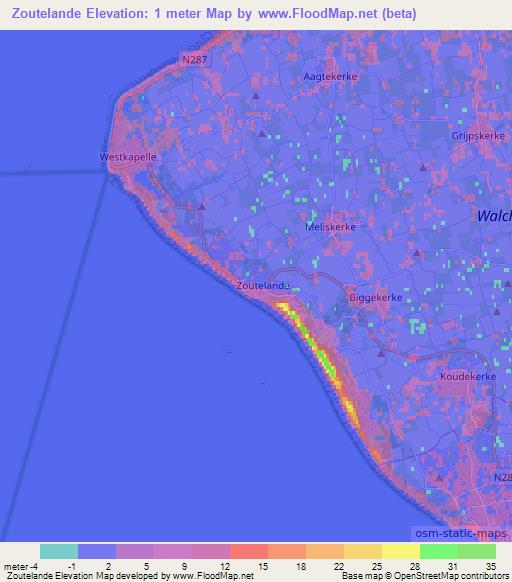Select the light green 31 to 35 legend swatch
This screenshot has width=512, height=582.
pyautogui.click(x=477, y=552)
